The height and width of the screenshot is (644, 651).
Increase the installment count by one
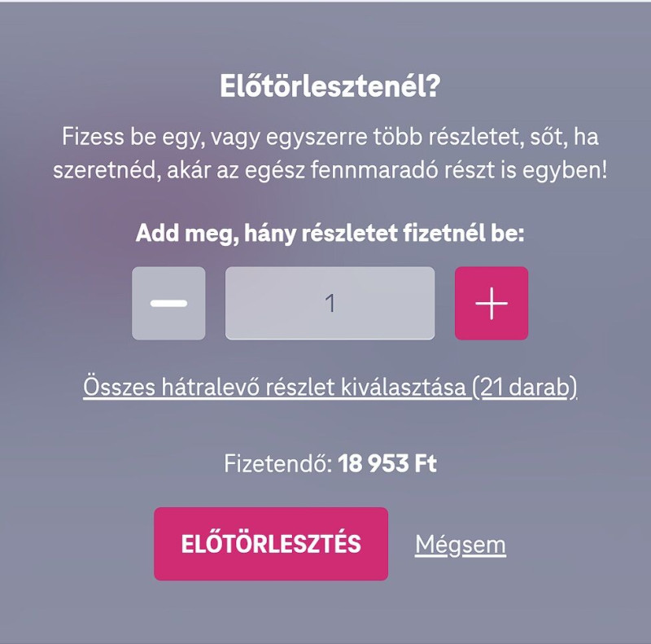[491, 303]
